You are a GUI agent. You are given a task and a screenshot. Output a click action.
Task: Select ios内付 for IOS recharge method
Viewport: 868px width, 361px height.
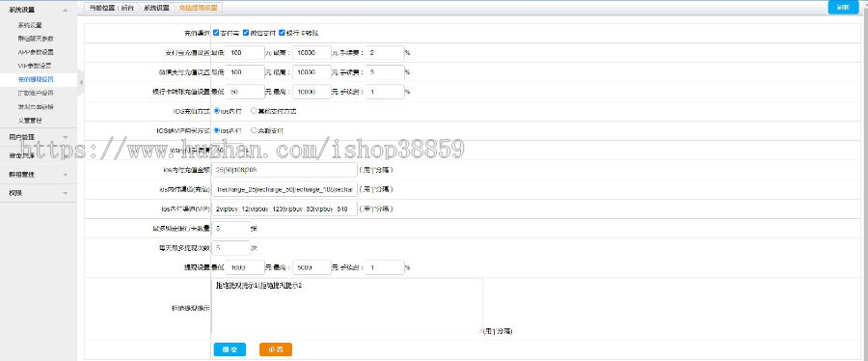(x=216, y=111)
